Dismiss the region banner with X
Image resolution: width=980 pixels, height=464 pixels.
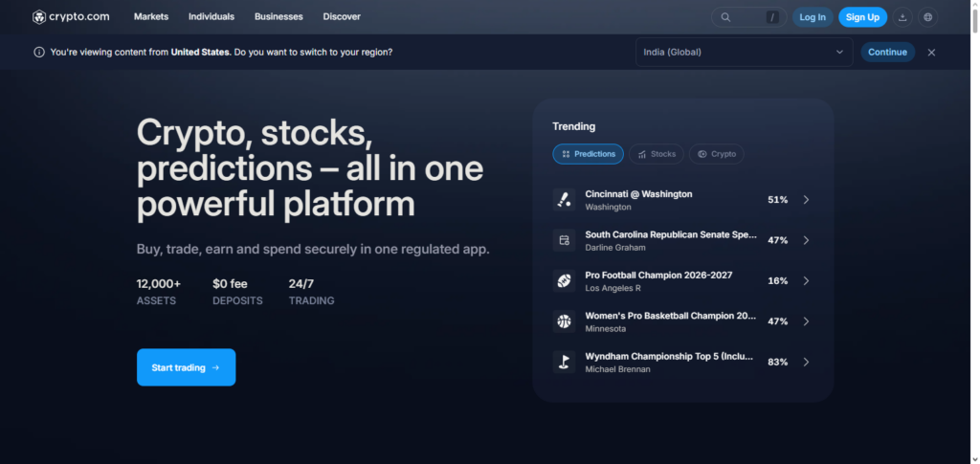pos(931,53)
